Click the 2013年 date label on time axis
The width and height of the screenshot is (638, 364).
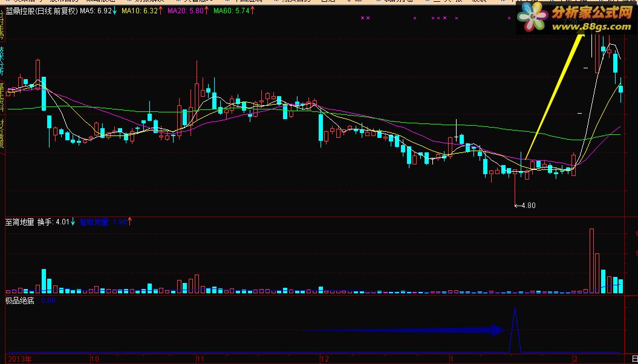pos(20,359)
